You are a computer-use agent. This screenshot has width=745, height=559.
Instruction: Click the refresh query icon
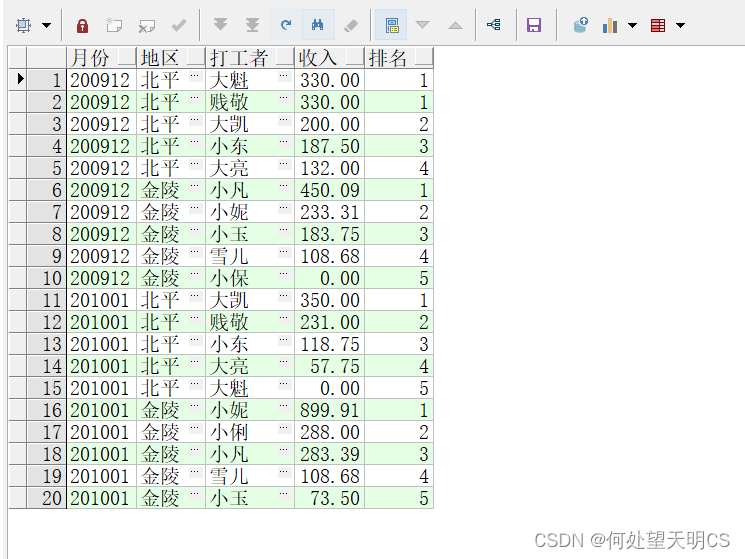point(286,25)
